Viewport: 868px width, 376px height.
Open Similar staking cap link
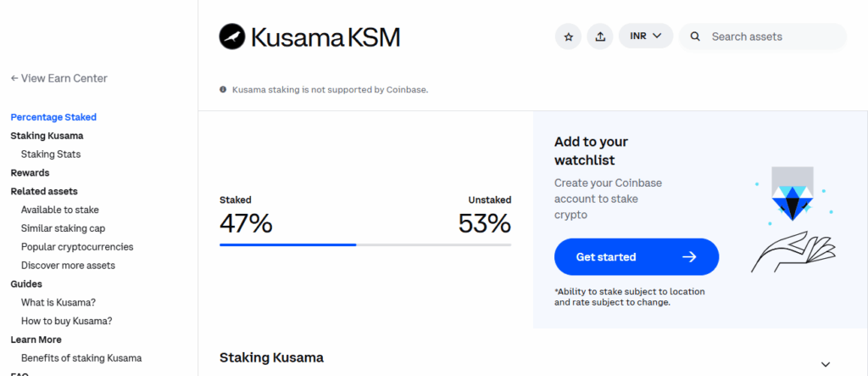click(63, 228)
